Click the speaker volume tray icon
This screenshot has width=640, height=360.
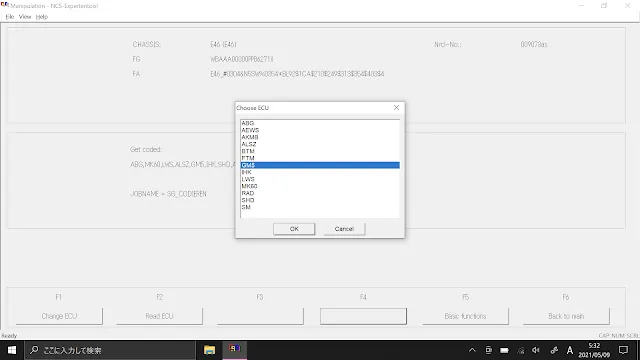(x=536, y=350)
